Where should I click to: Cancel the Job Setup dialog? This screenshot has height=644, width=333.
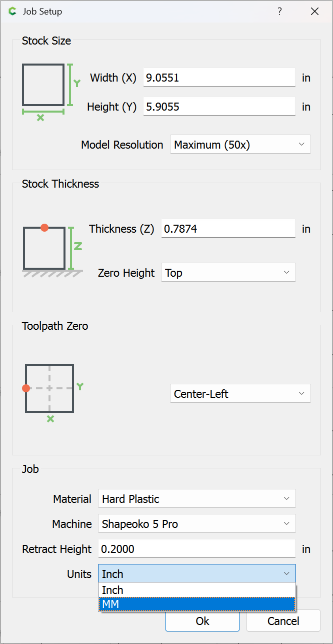(283, 621)
